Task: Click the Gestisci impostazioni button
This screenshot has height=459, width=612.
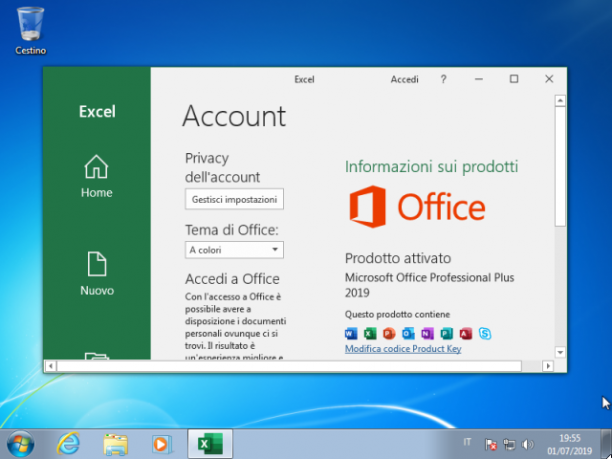Action: click(x=234, y=199)
